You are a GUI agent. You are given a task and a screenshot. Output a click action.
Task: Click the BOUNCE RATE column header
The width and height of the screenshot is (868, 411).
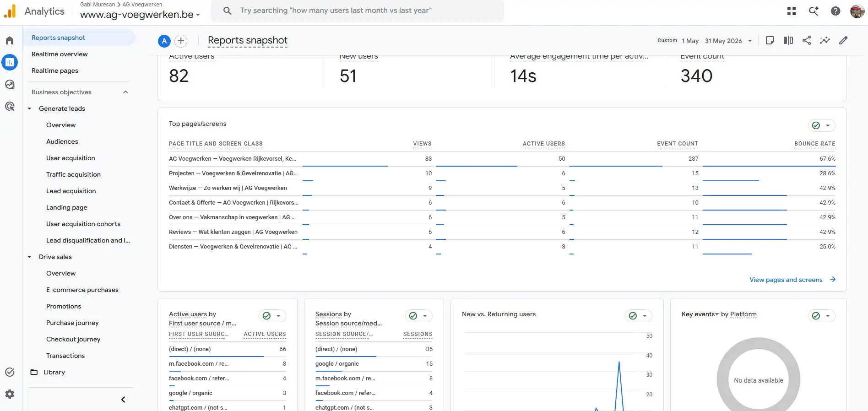click(814, 144)
